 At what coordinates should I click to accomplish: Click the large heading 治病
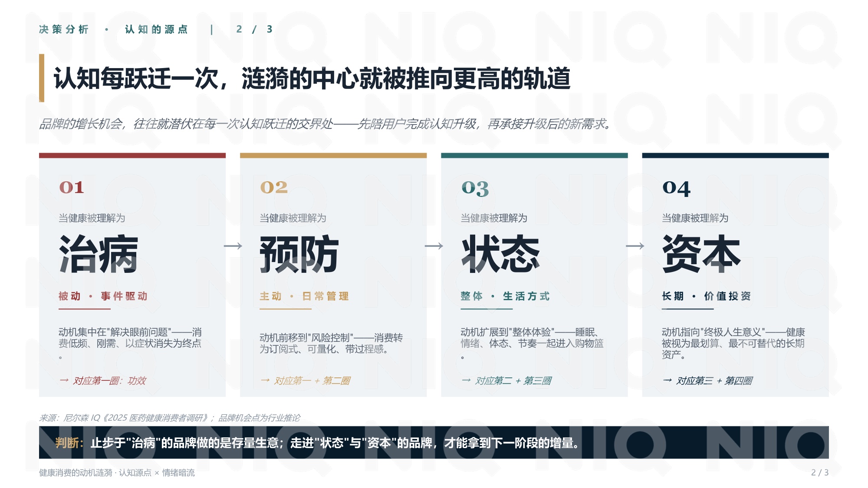99,254
